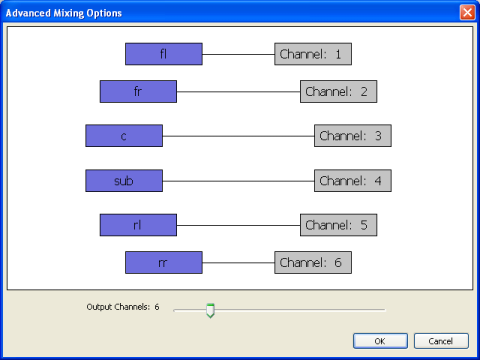Click the line linking fl to Channel 1
Screen dimensions: 480x360
[x=238, y=54]
